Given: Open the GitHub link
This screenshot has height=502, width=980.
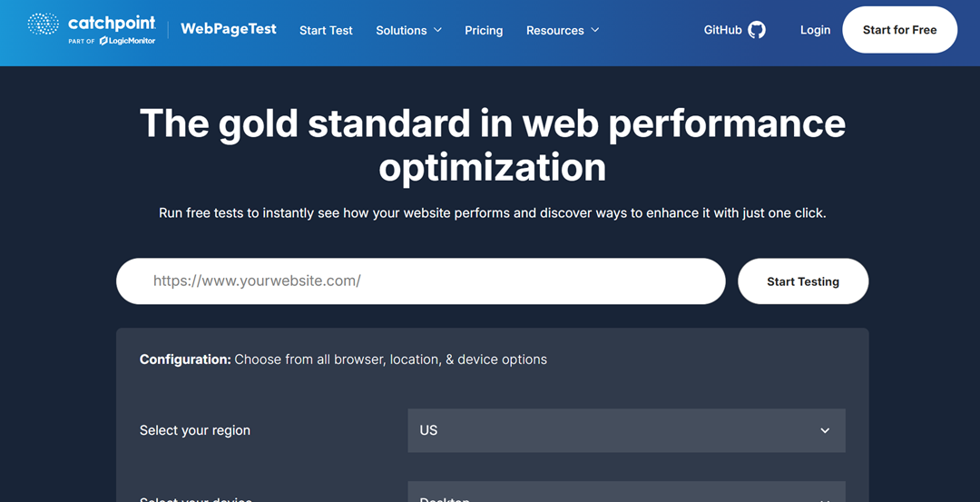Looking at the screenshot, I should click(734, 30).
